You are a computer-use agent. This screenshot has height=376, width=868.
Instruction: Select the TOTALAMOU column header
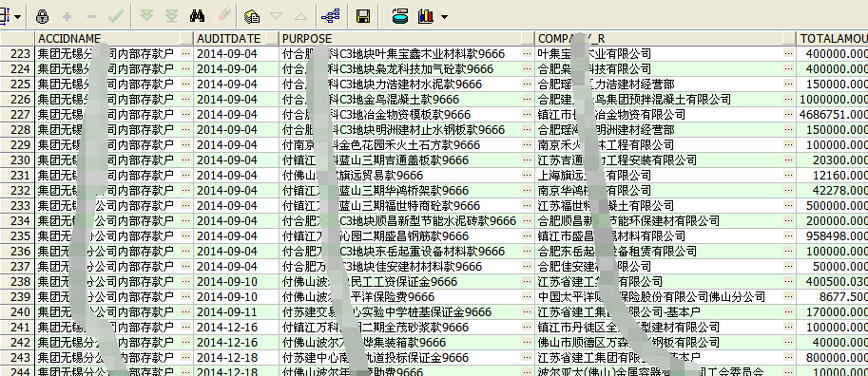click(833, 38)
